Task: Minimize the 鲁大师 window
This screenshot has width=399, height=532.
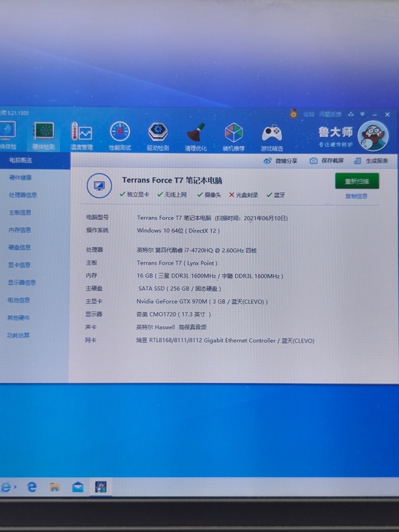Action: pos(375,115)
